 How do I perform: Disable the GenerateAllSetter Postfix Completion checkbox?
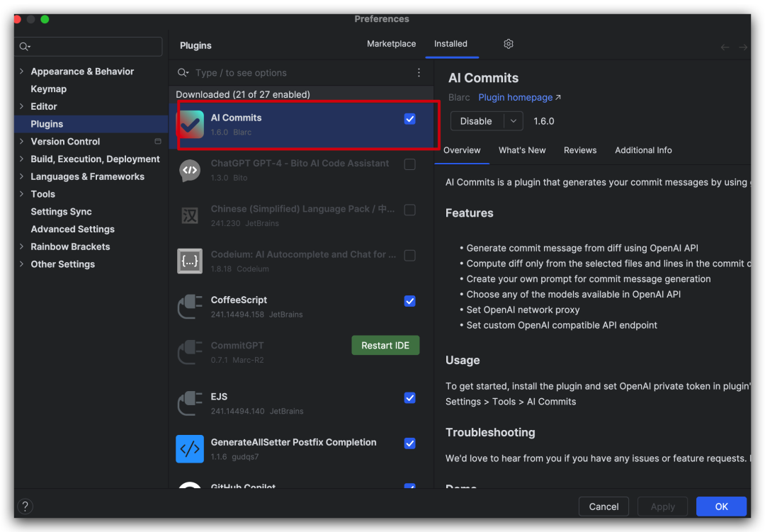[410, 443]
